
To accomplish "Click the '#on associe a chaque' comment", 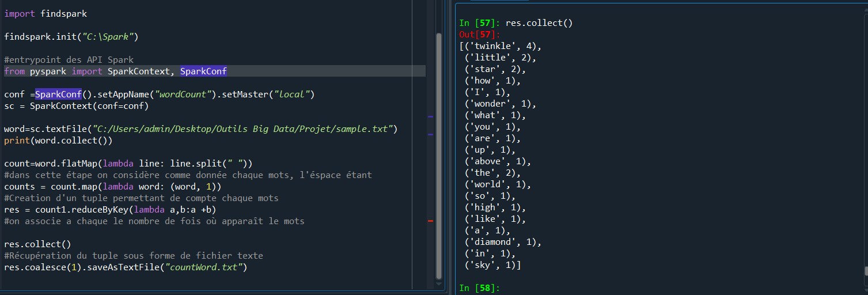I will point(154,221).
